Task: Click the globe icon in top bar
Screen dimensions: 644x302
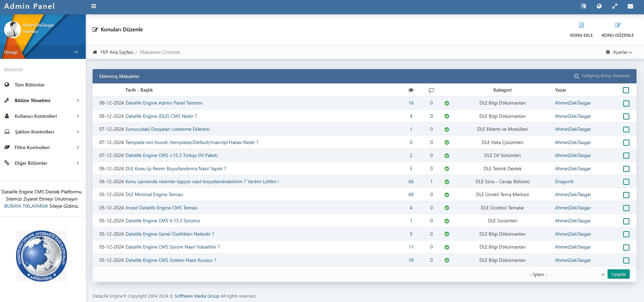Action: [x=599, y=6]
